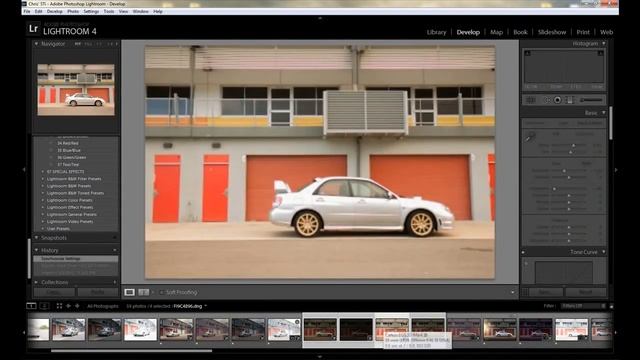640x360 pixels.
Task: Expand the Snapshots panel
Action: (36, 238)
